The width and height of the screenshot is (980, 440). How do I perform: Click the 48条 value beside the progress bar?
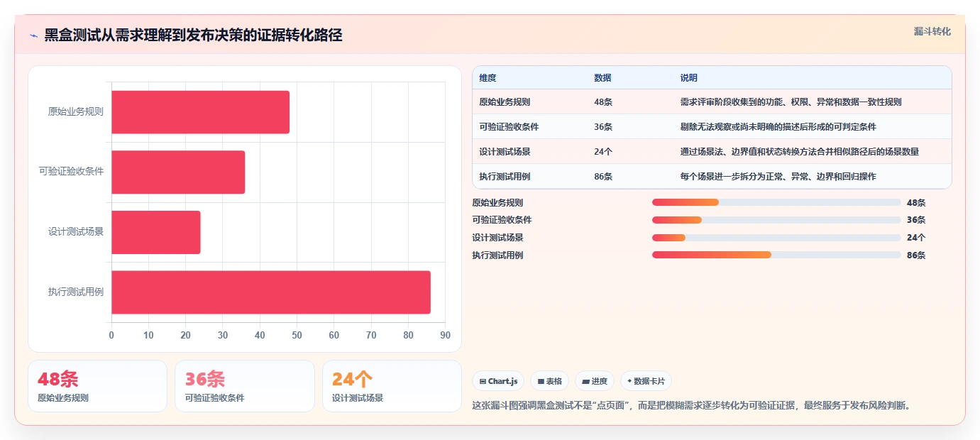(x=916, y=202)
